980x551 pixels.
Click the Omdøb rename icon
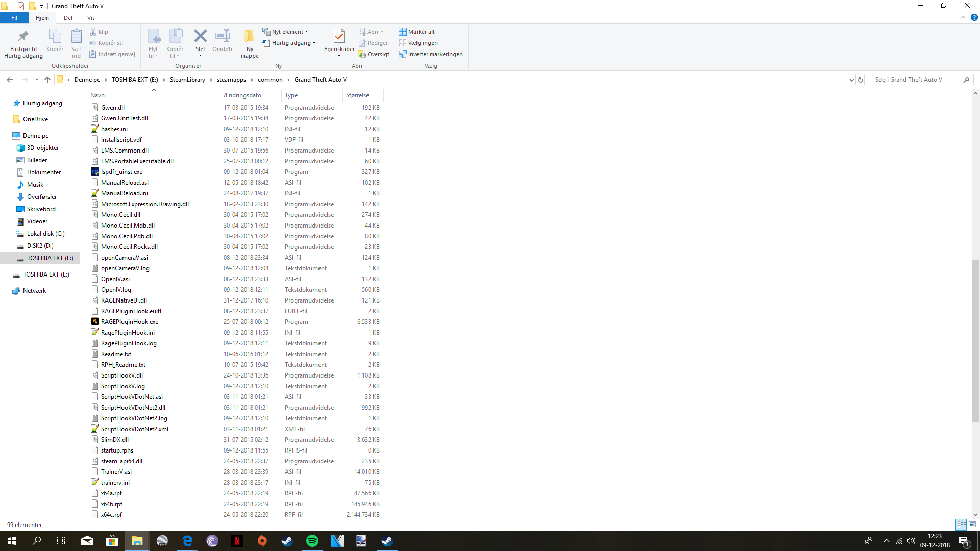222,36
